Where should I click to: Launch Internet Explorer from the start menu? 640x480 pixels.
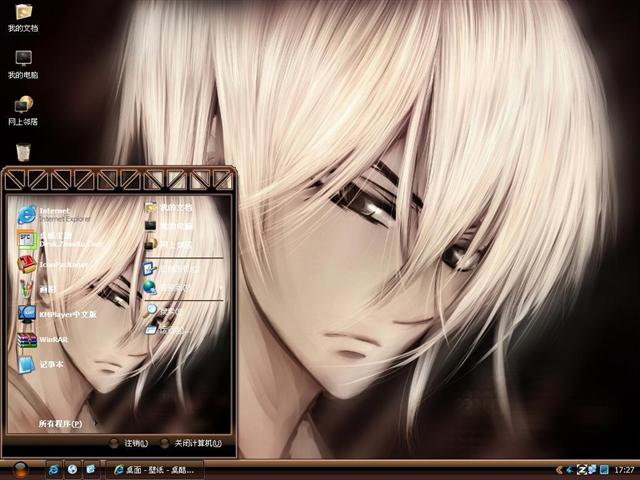point(54,215)
